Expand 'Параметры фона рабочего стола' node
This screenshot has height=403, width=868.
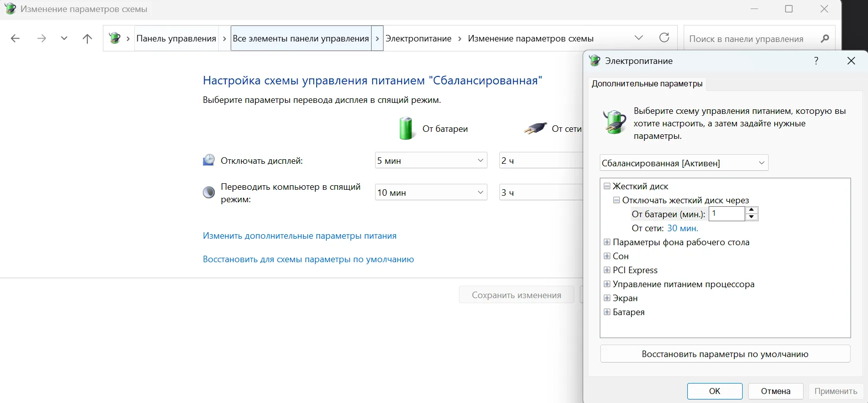(607, 242)
